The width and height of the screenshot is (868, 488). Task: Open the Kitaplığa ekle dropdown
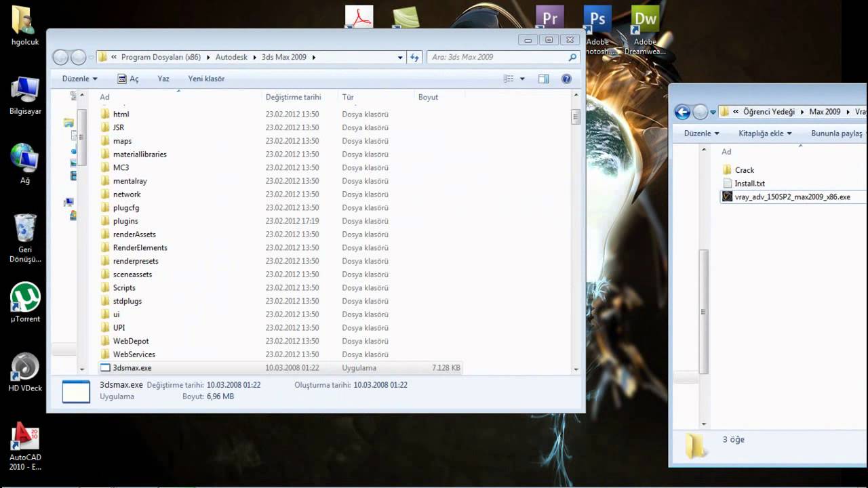tap(766, 134)
